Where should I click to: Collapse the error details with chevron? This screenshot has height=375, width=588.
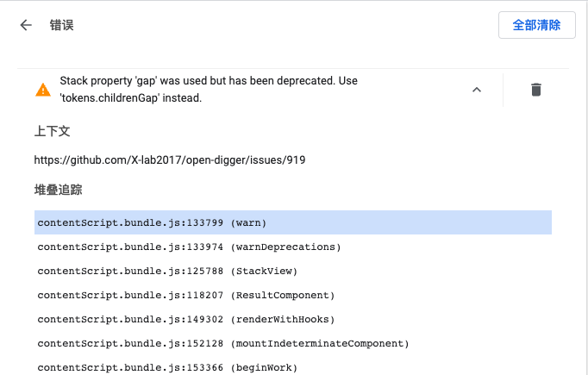click(477, 90)
